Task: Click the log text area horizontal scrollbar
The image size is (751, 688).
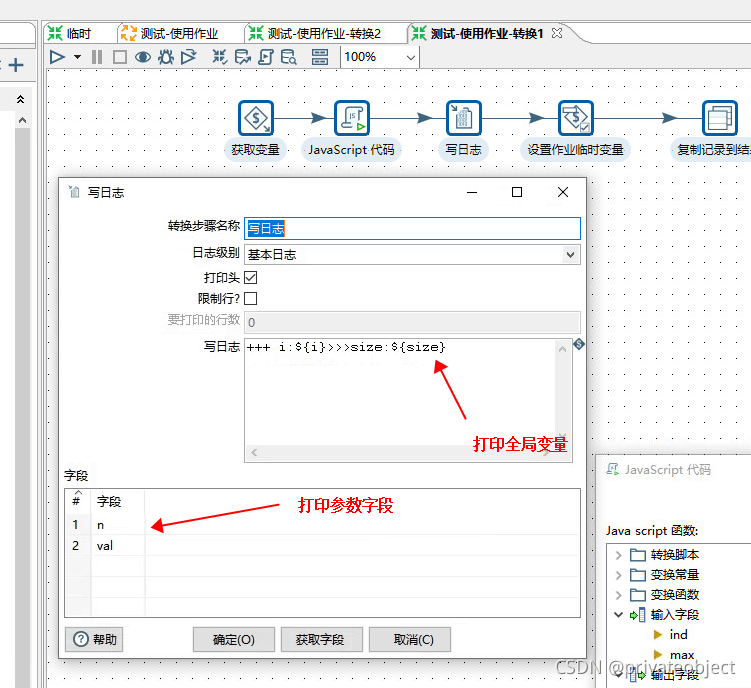Action: tap(400, 452)
